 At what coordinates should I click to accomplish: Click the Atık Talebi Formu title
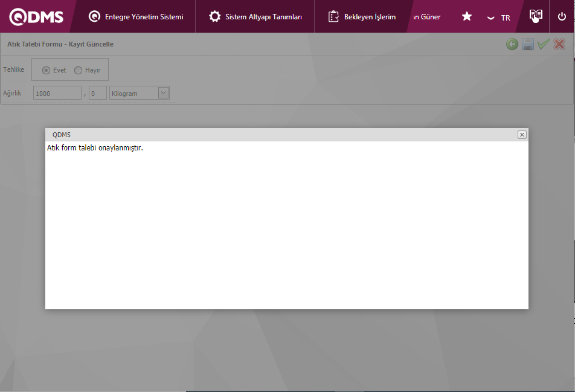tap(60, 44)
